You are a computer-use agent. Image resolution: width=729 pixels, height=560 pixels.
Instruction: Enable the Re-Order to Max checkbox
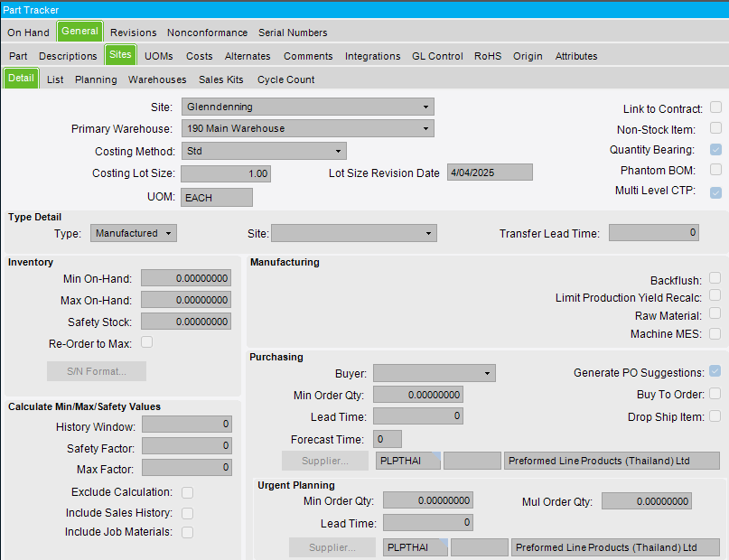tap(147, 342)
